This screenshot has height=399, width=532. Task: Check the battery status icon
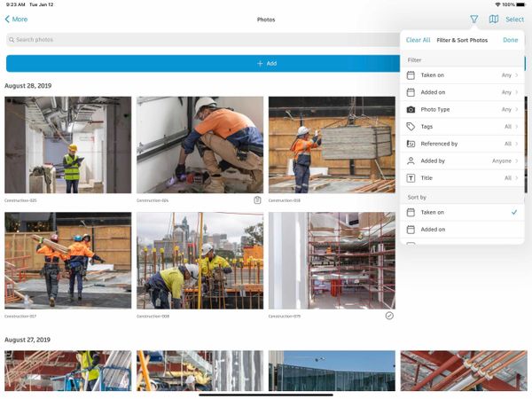pyautogui.click(x=520, y=4)
